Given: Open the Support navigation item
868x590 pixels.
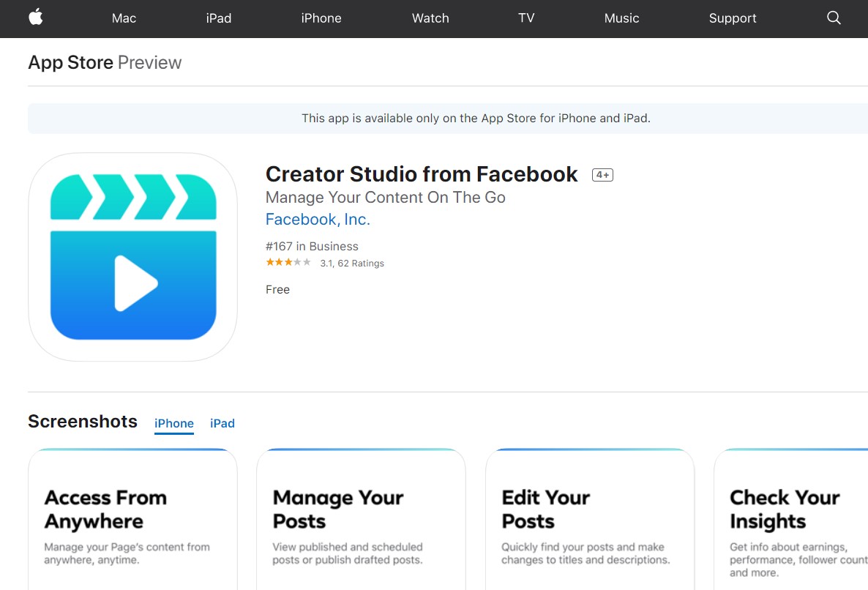Looking at the screenshot, I should coord(733,18).
